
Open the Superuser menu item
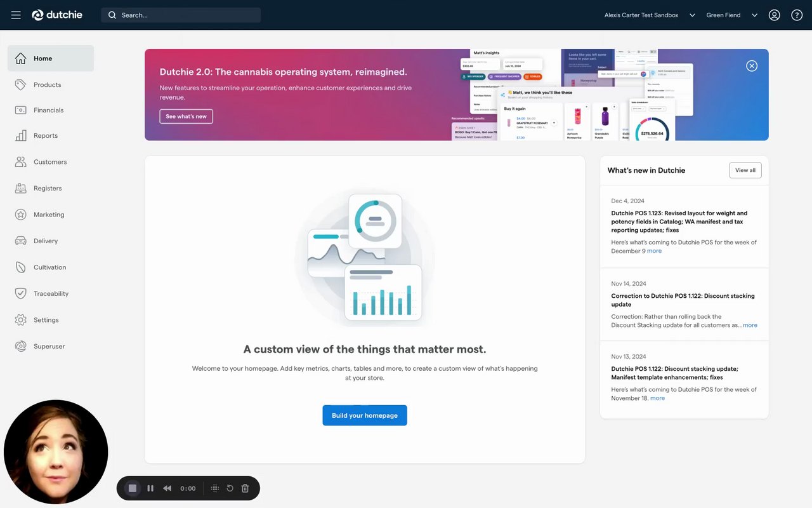(51, 346)
